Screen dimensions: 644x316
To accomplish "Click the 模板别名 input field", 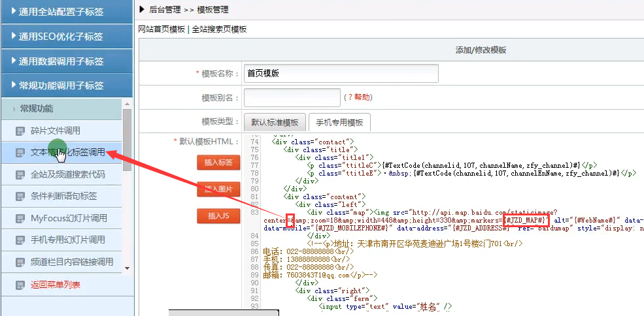I will 292,98.
